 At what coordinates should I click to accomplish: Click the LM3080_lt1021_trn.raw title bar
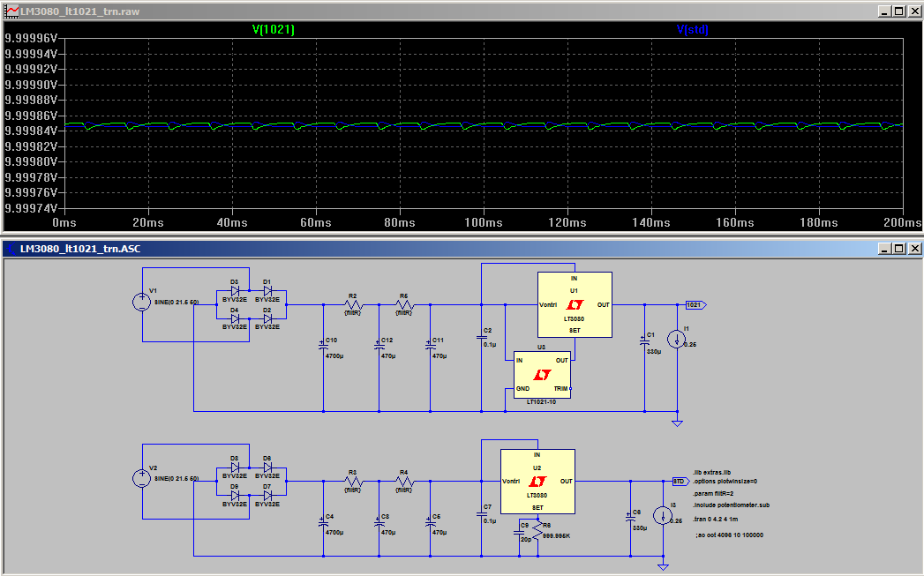click(462, 11)
